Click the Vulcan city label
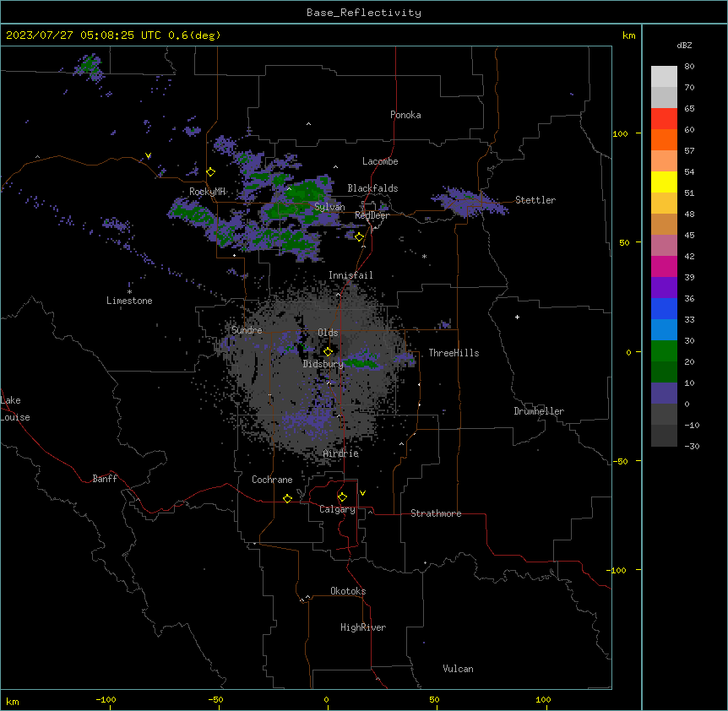Image resolution: width=728 pixels, height=711 pixels. click(459, 669)
